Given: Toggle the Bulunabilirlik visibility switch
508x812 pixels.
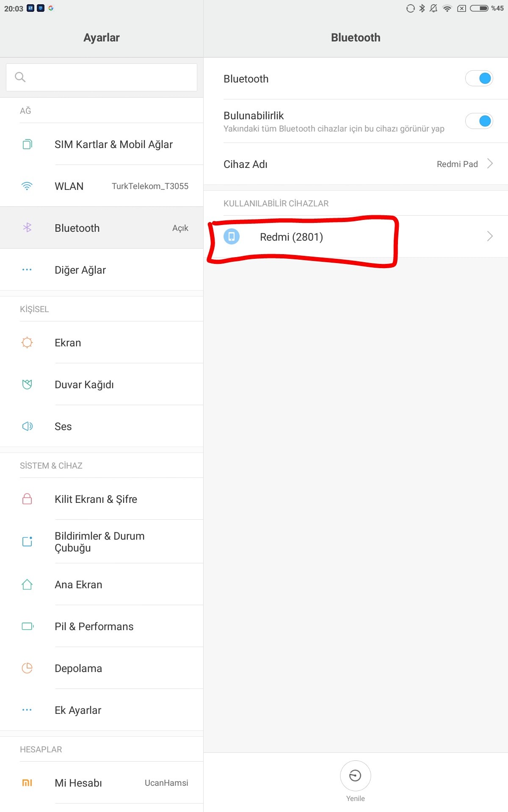Looking at the screenshot, I should 479,121.
